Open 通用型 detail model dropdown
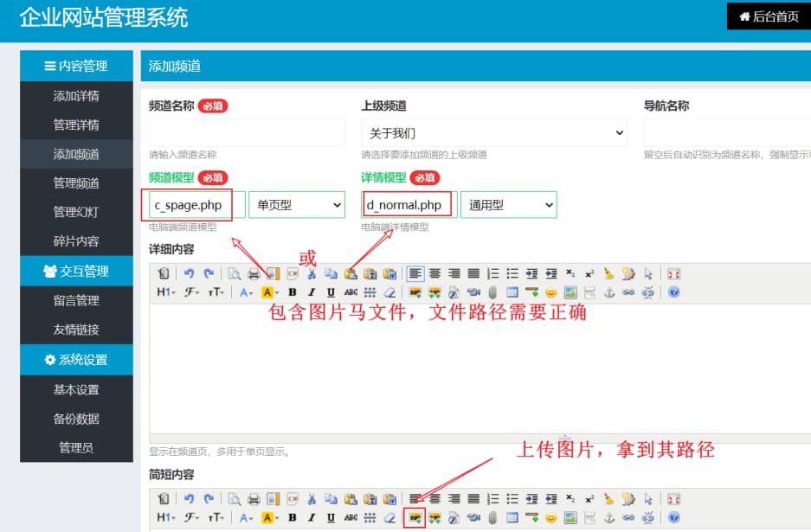The width and height of the screenshot is (811, 532). pos(508,205)
